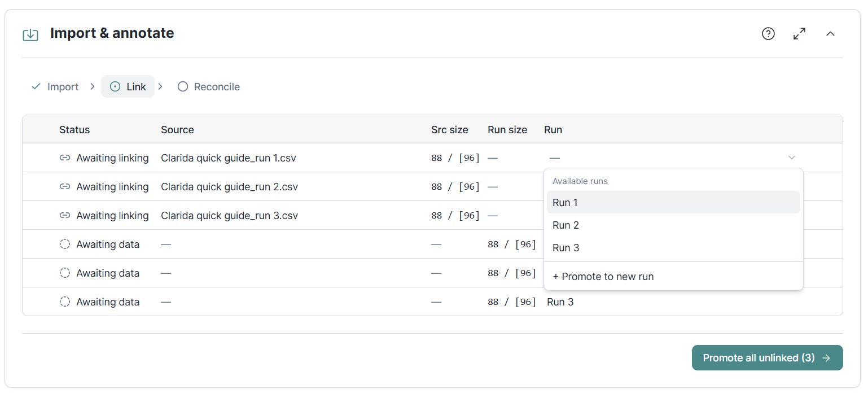Click Awaiting data status in Run 3 row

(108, 302)
